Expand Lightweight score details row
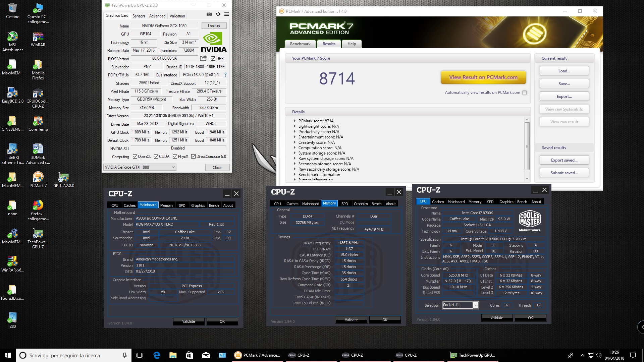644x362 pixels. point(295,126)
